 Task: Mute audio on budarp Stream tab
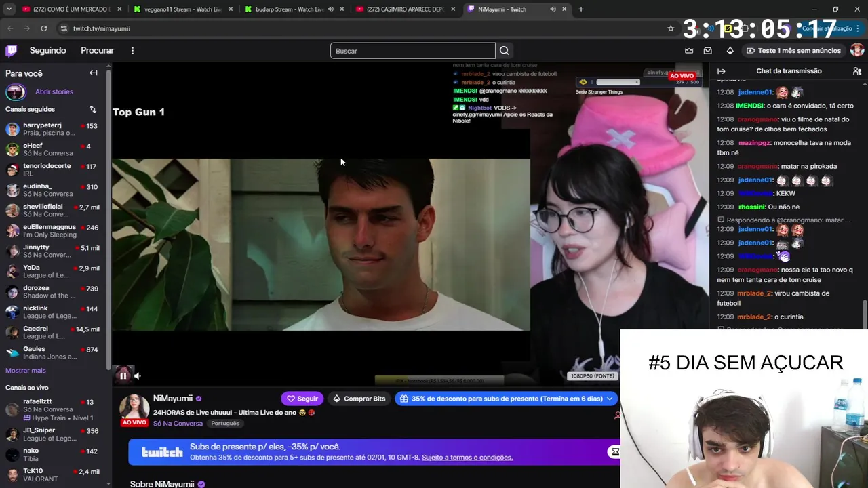coord(331,9)
